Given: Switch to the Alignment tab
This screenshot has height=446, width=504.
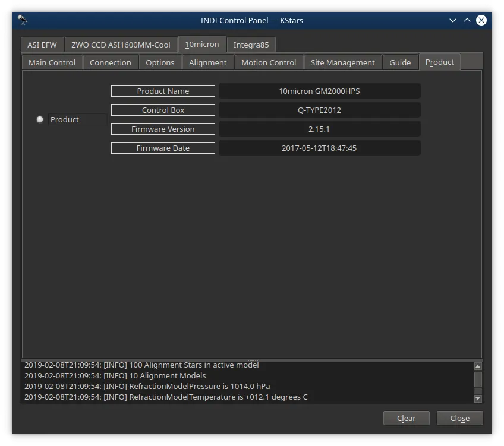Looking at the screenshot, I should (x=207, y=62).
